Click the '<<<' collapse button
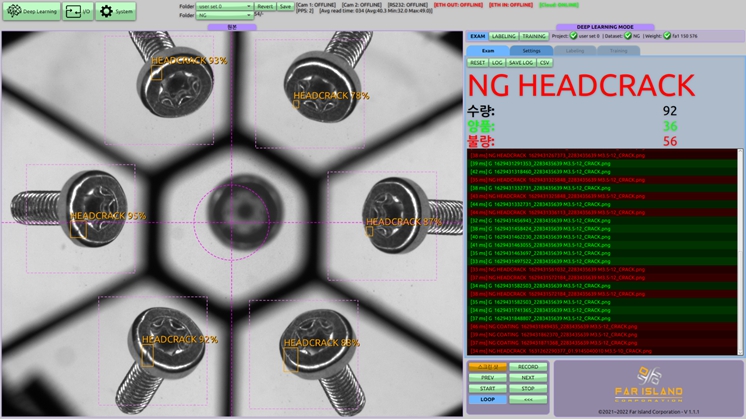This screenshot has height=419, width=746. tap(528, 400)
